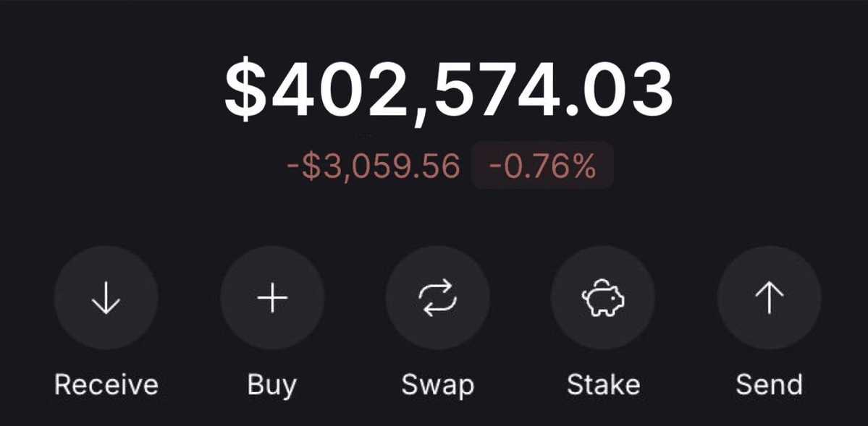Tap the Send text label
The width and height of the screenshot is (868, 426).
769,384
